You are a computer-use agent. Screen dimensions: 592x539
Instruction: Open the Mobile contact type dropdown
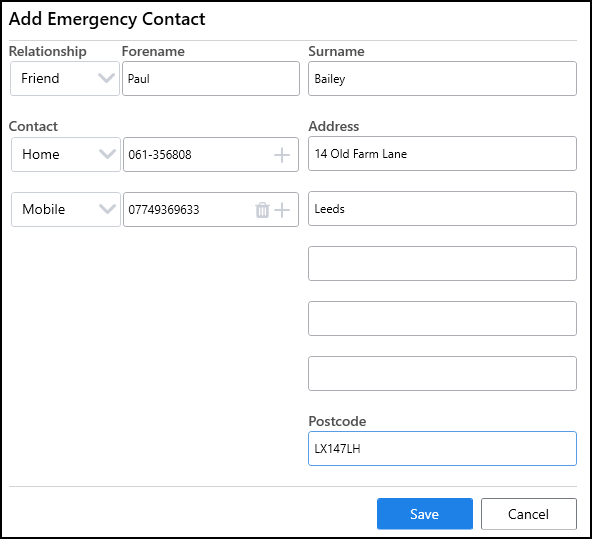pyautogui.click(x=66, y=209)
